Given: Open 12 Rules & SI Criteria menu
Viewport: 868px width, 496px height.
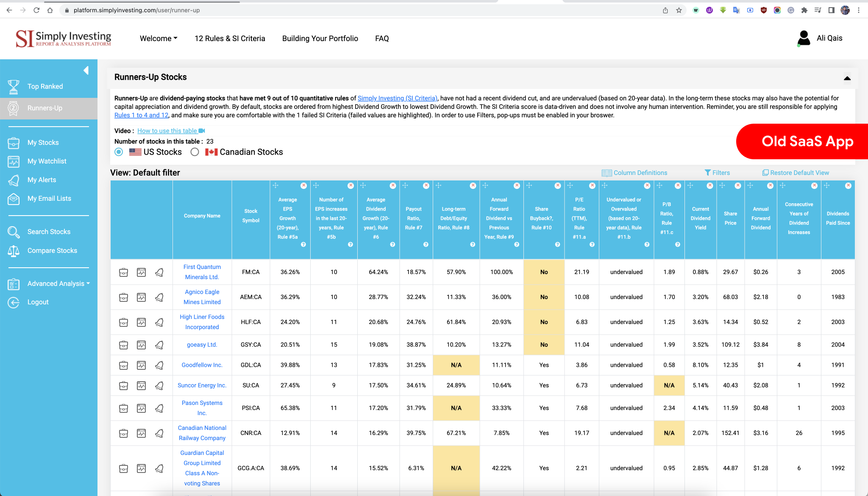Looking at the screenshot, I should 230,39.
